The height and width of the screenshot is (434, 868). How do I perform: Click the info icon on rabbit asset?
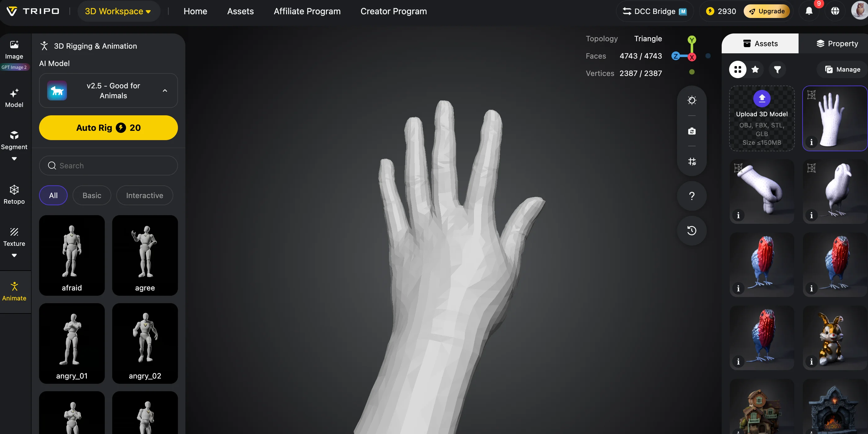coord(811,361)
